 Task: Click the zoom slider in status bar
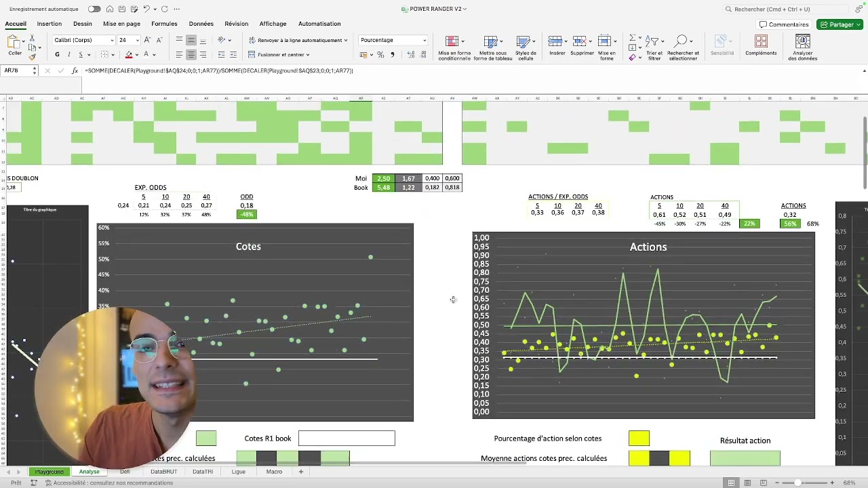(798, 483)
